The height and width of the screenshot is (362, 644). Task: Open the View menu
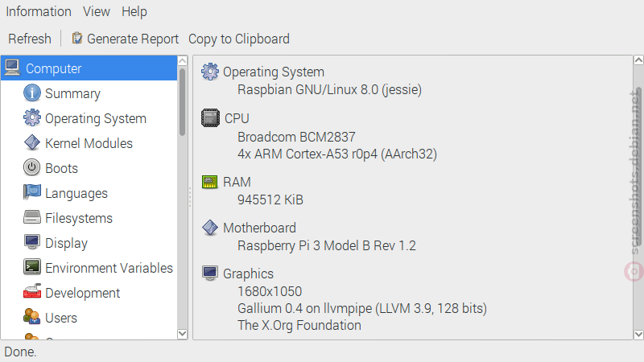pos(97,11)
